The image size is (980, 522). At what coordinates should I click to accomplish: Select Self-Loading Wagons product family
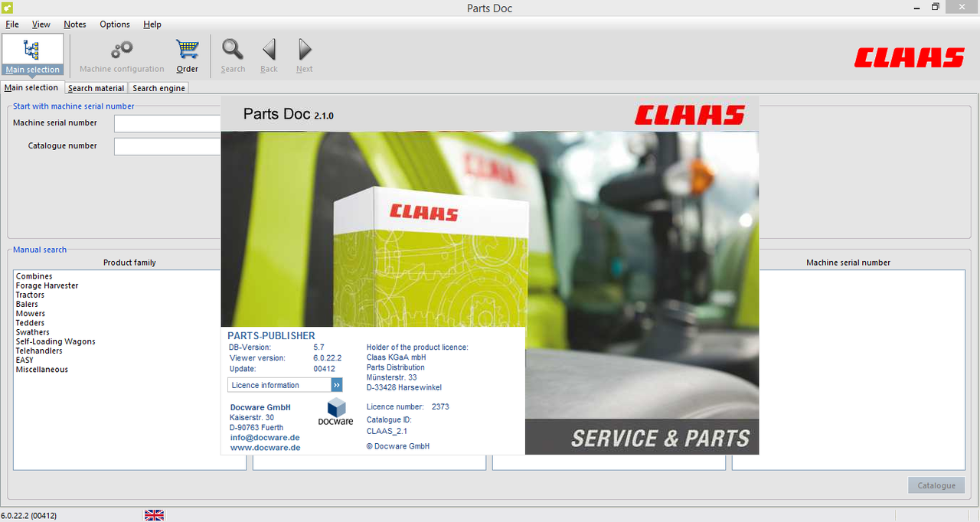pyautogui.click(x=56, y=341)
